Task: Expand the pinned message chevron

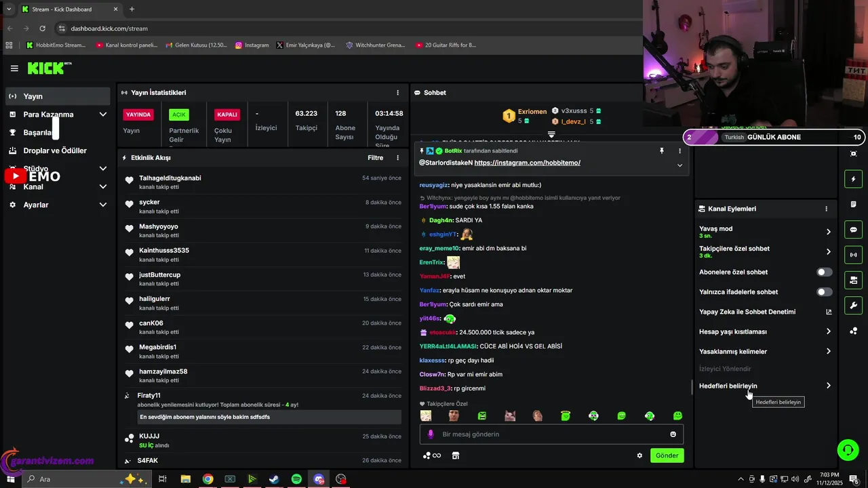Action: tap(679, 165)
